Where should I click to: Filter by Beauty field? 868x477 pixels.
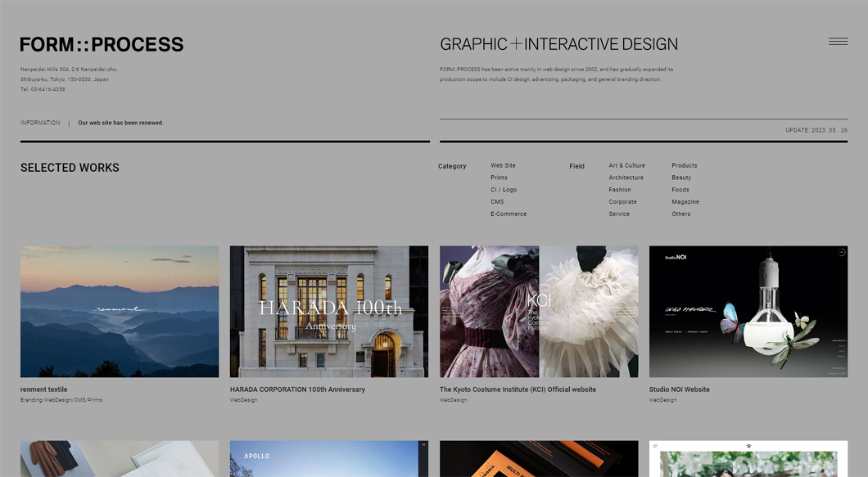[681, 178]
